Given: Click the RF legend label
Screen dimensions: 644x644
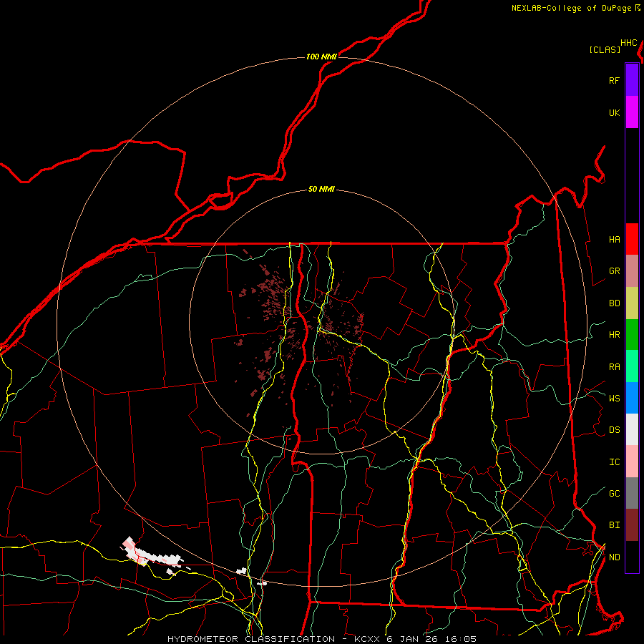Looking at the screenshot, I should [x=614, y=80].
